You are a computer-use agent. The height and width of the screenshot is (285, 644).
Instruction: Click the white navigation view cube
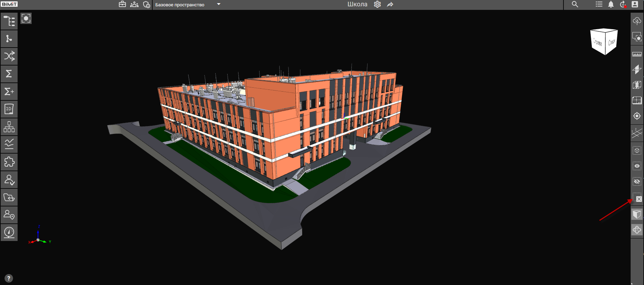click(604, 42)
